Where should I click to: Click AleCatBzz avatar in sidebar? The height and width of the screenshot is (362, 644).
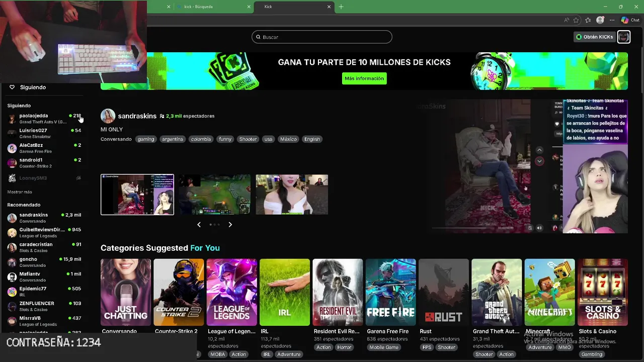[x=12, y=148]
